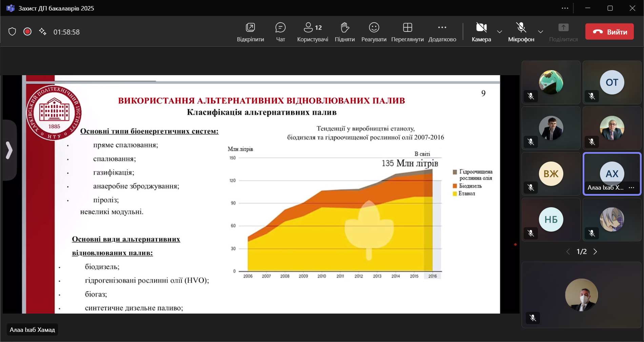Unmute the microphone

click(x=521, y=32)
